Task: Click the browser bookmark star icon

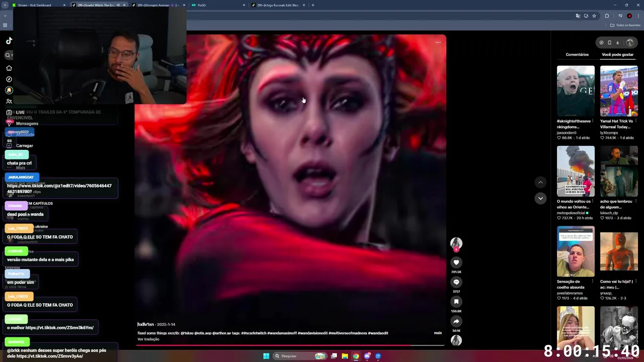Action: 594,16
